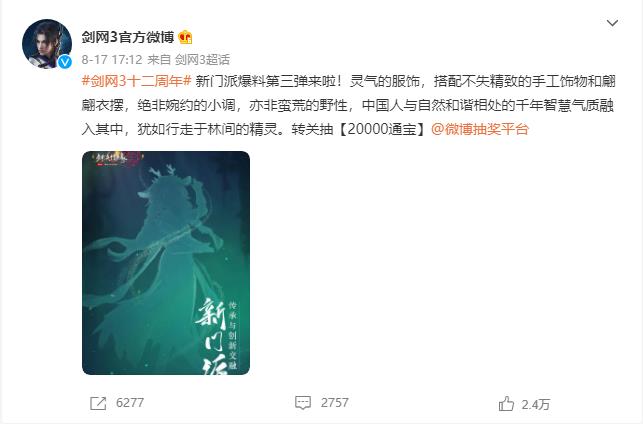Open the #剑网3十二周年# hashtag topic
643x424 pixels.
pos(137,81)
